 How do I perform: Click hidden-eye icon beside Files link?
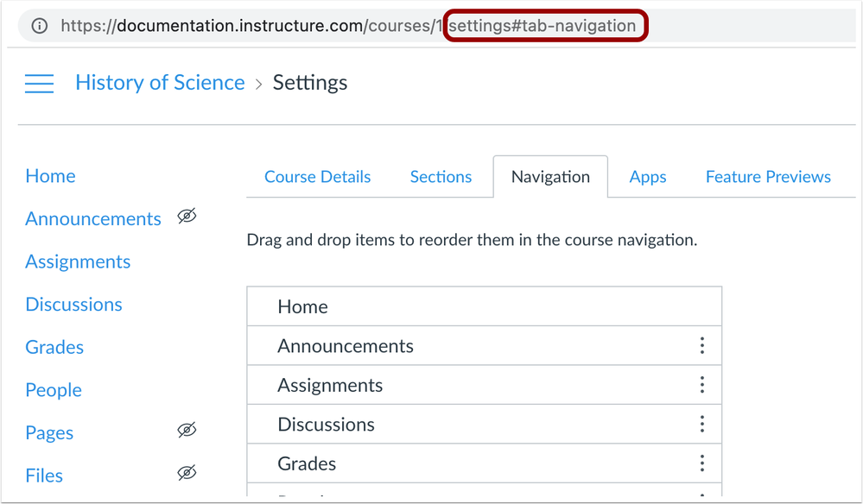(187, 473)
